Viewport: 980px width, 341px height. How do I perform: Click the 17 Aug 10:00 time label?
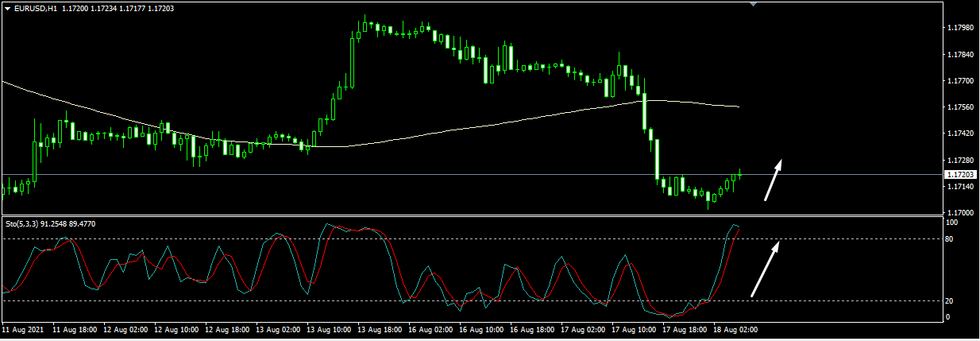click(634, 328)
